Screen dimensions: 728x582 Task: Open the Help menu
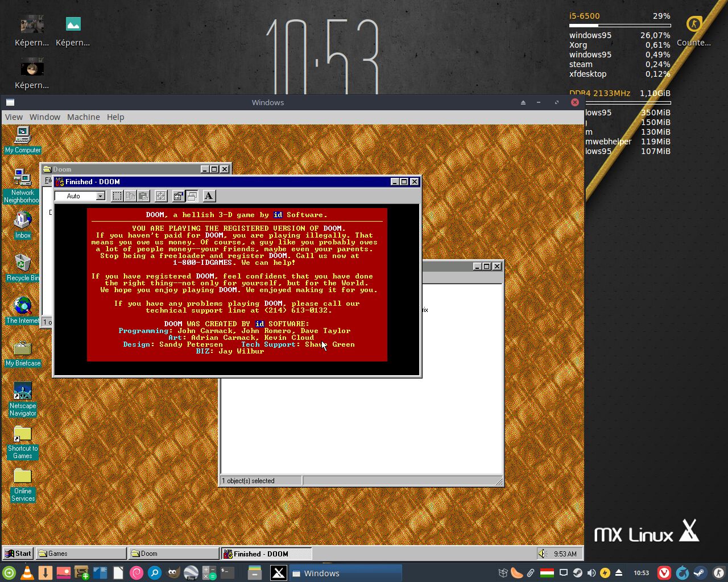point(115,117)
